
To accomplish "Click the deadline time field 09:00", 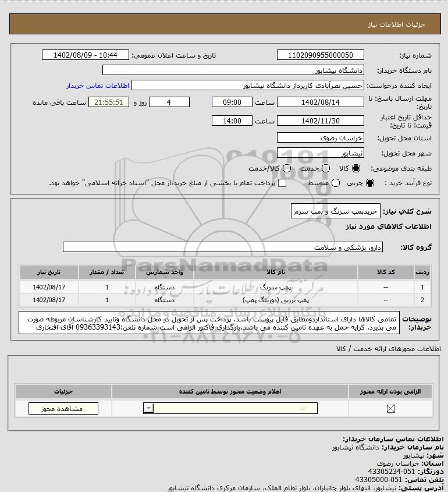I will coord(232,102).
